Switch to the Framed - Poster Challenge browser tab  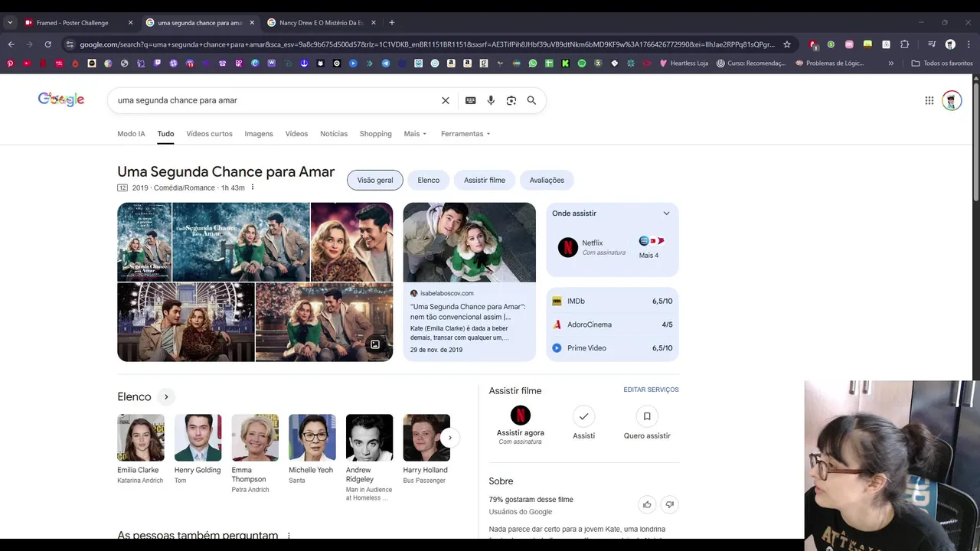point(77,23)
